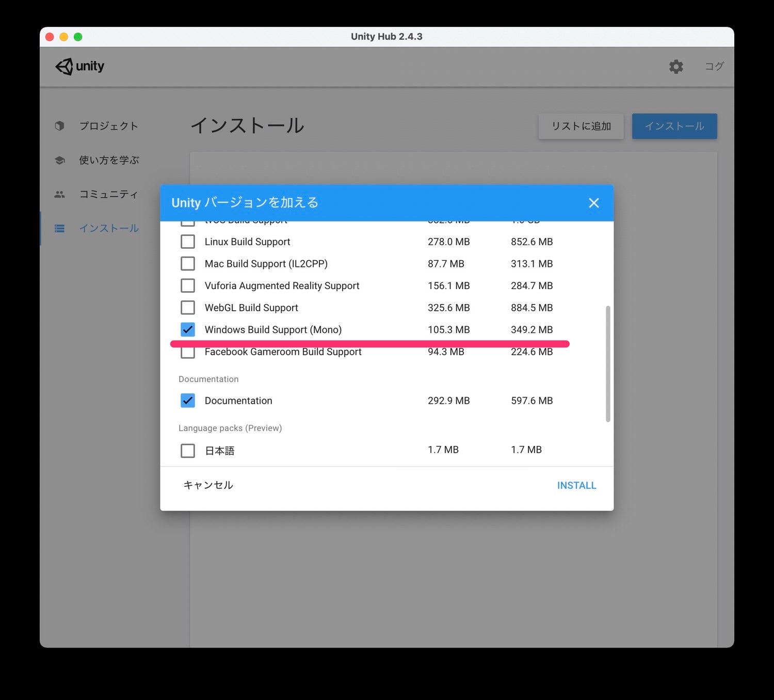Uncheck Windows Build Support (Mono)
This screenshot has height=700, width=774.
click(x=188, y=329)
